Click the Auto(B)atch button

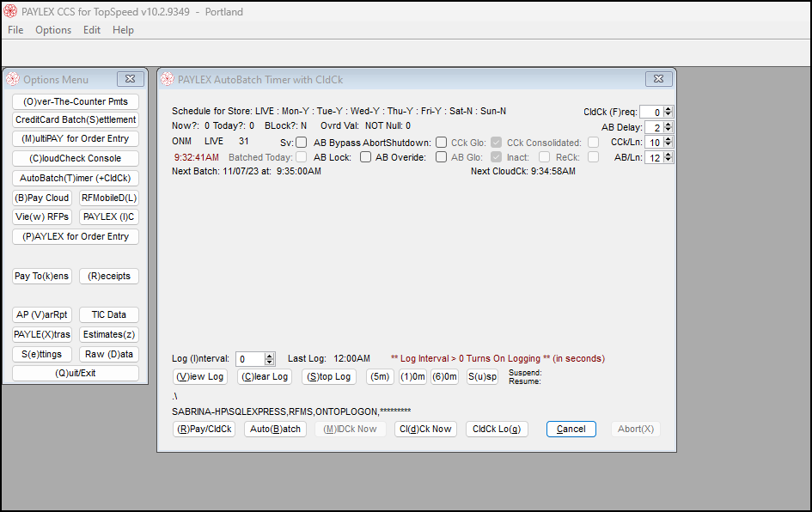tap(276, 430)
